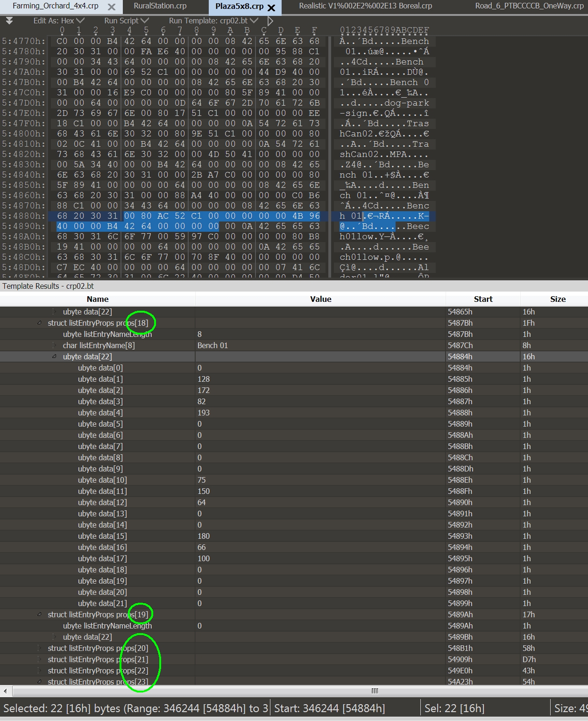
Task: Select the ubyte data[10] row
Action: pyautogui.click(x=102, y=480)
